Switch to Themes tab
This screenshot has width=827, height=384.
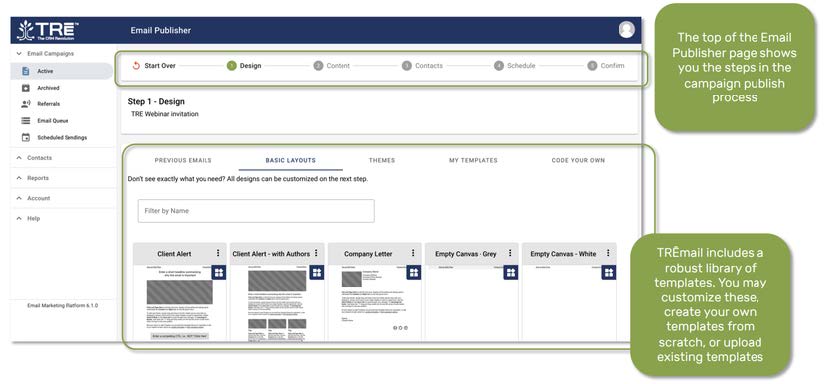(x=382, y=160)
